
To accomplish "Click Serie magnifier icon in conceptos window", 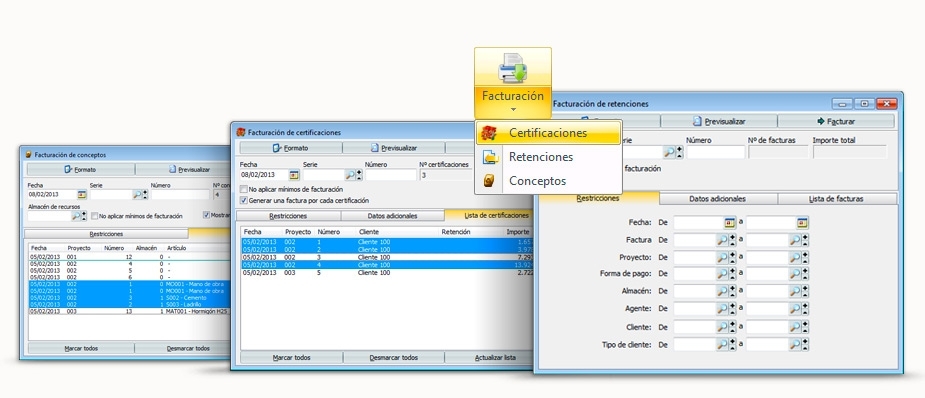I will 137,194.
